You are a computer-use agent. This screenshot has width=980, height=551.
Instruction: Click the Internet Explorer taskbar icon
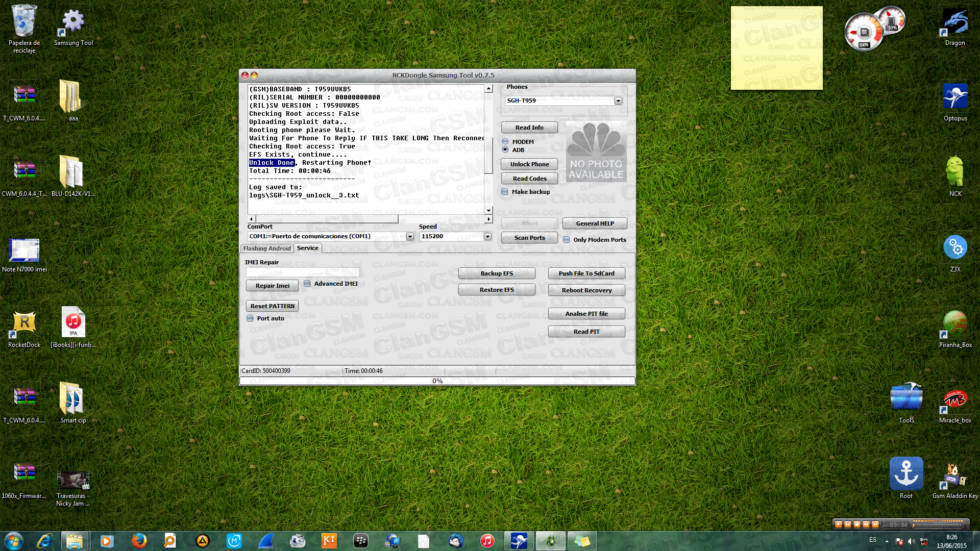(44, 541)
